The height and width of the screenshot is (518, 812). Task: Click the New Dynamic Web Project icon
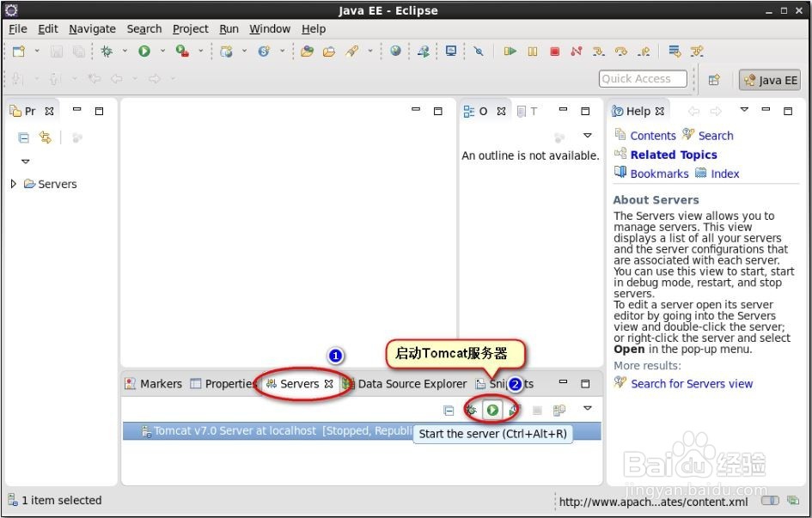[x=226, y=51]
